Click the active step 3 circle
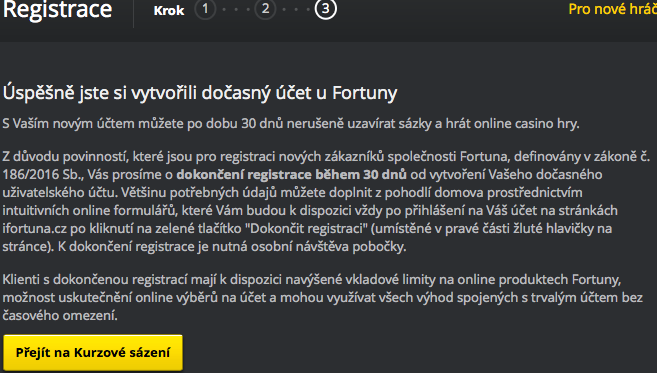Screen dimensions: 657x373 point(326,9)
